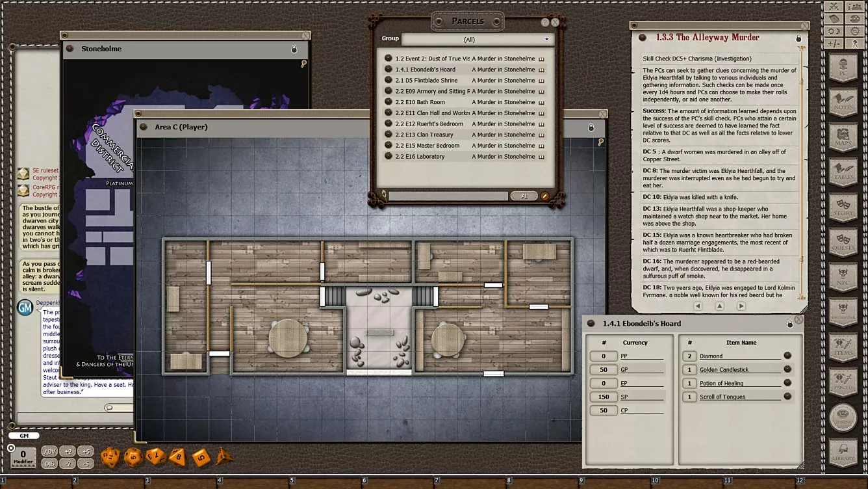This screenshot has height=489, width=868.
Task: Click the GM portrait icon in chat
Action: point(25,308)
